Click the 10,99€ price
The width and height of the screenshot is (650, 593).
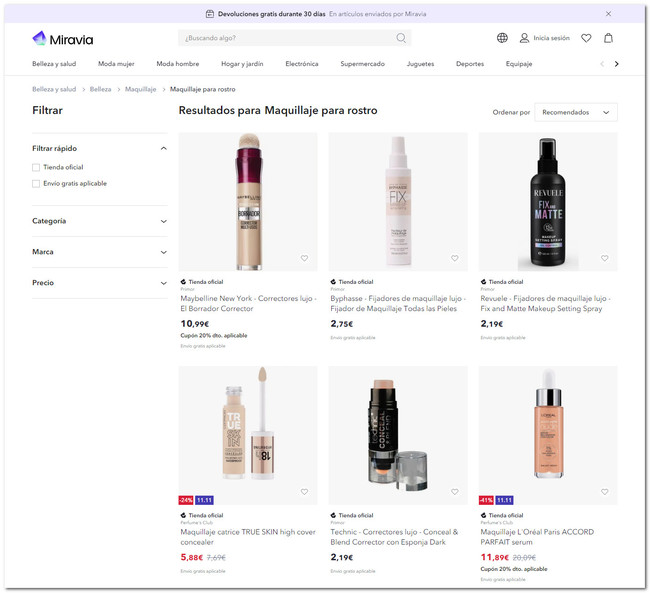(195, 324)
